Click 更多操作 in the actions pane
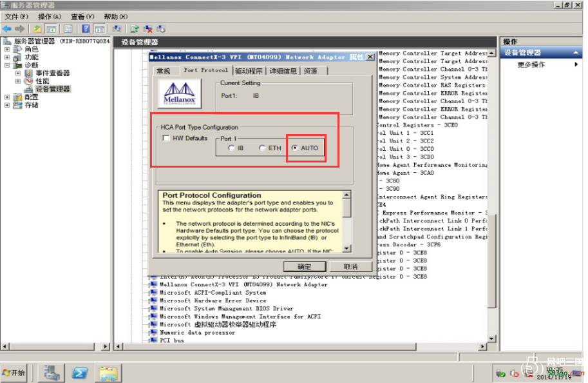This screenshot has height=383, width=588. pyautogui.click(x=531, y=64)
